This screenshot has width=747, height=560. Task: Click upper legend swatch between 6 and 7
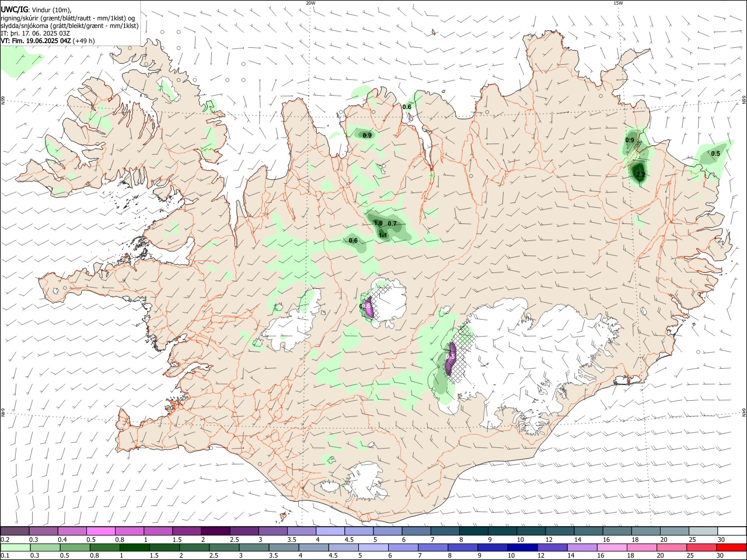[x=417, y=531]
